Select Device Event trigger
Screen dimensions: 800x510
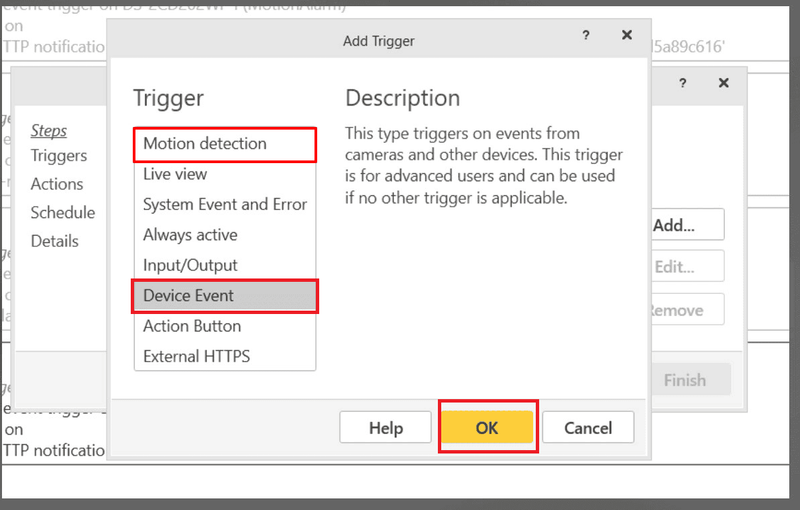pyautogui.click(x=225, y=296)
